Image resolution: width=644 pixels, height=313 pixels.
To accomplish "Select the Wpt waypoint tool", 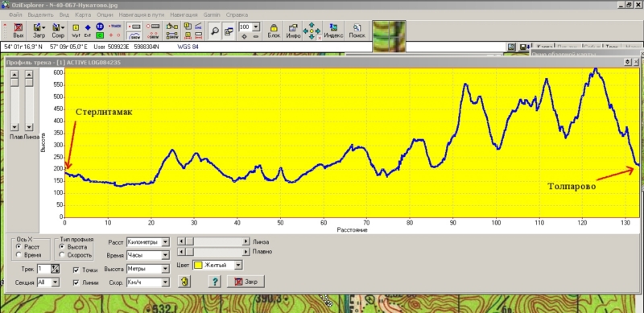I will coord(76,31).
